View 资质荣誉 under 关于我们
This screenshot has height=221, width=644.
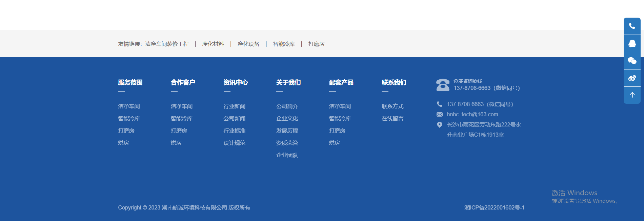tap(287, 143)
